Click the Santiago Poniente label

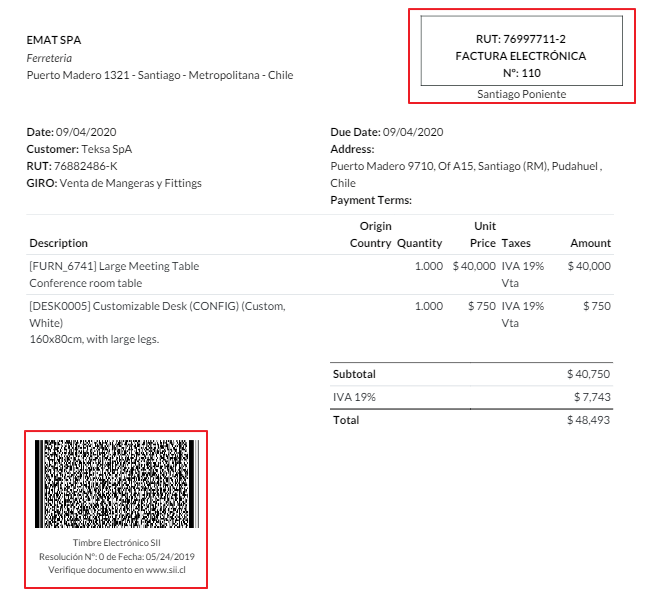[521, 94]
